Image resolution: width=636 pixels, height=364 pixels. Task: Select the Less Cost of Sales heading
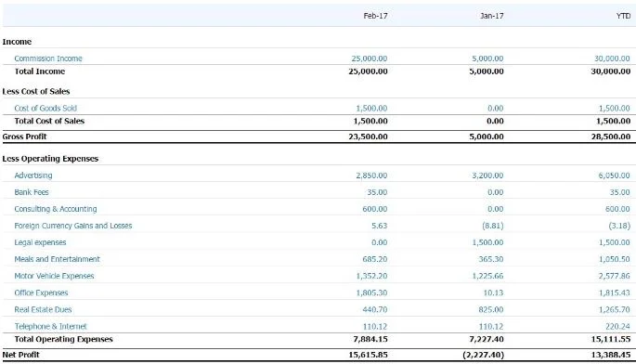pos(36,91)
